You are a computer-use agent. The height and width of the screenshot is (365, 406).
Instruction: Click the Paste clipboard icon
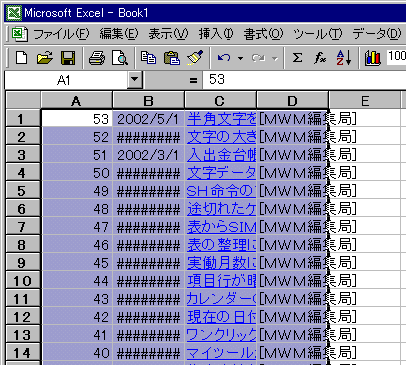point(172,58)
